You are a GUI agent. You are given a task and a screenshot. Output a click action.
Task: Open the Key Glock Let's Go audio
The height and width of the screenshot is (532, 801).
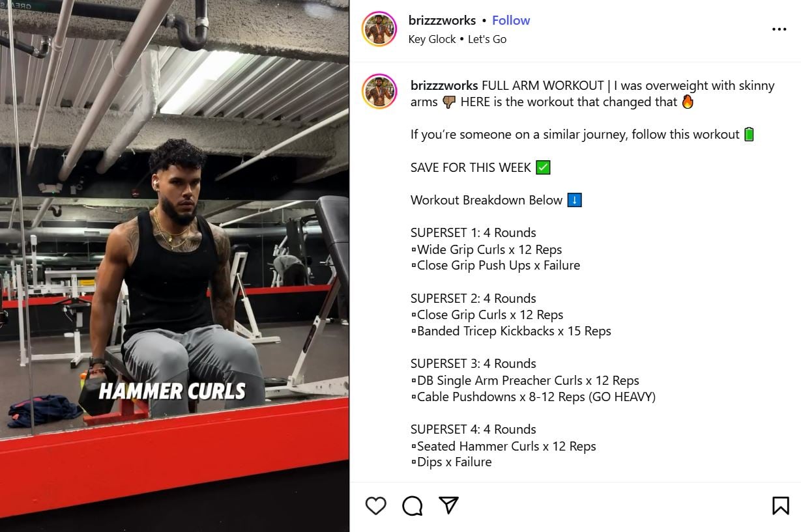(457, 39)
